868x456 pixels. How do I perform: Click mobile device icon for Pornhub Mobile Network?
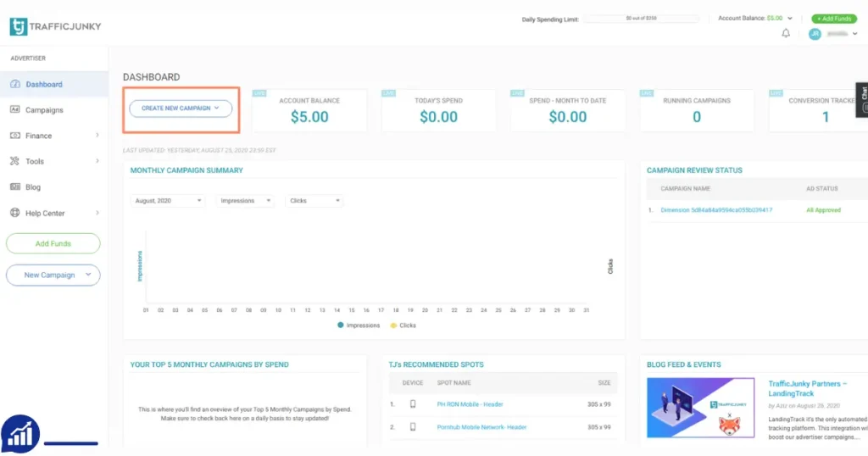pyautogui.click(x=413, y=426)
